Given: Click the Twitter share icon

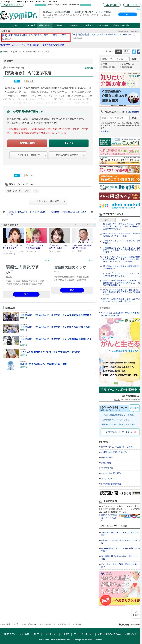Looking at the screenshot, I should coord(134,51).
